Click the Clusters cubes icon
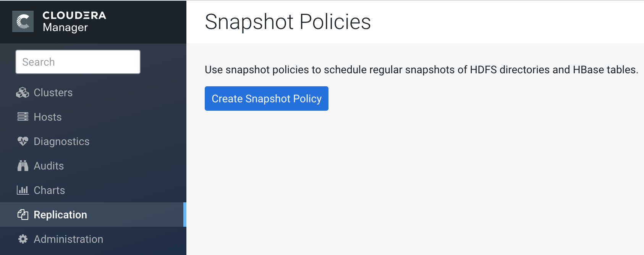 [x=23, y=93]
